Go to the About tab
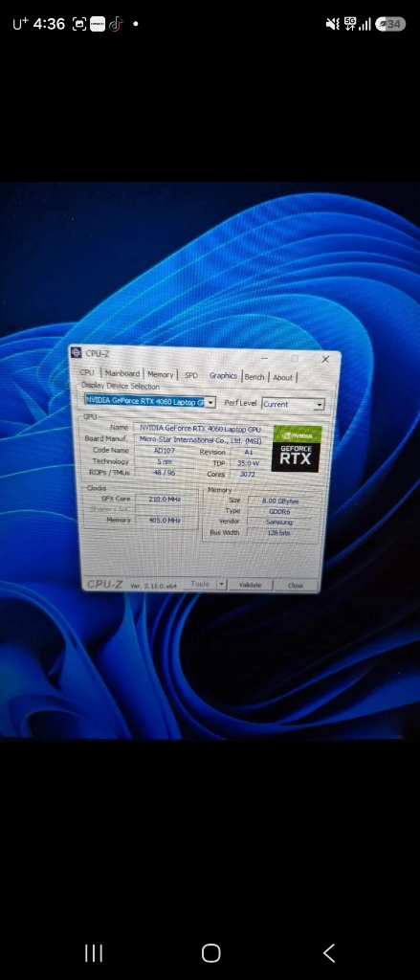 282,377
